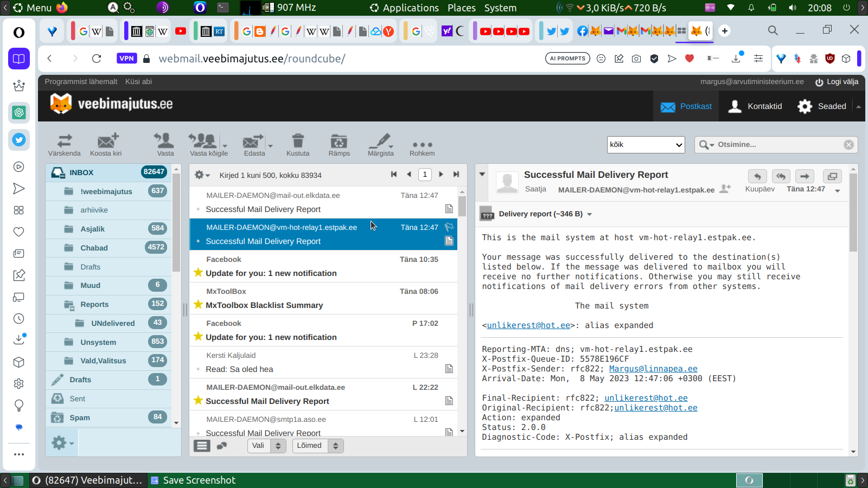Toggle the red heart bookmark in address bar
Image resolution: width=868 pixels, height=488 pixels.
[690, 59]
